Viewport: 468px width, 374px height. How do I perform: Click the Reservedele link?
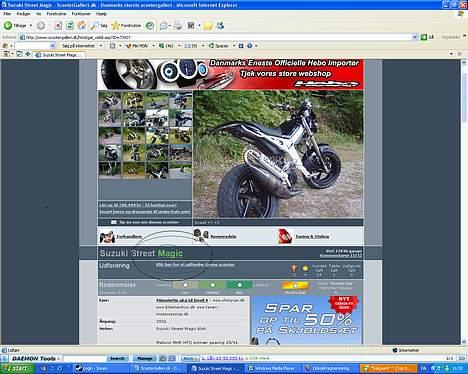pyautogui.click(x=223, y=236)
